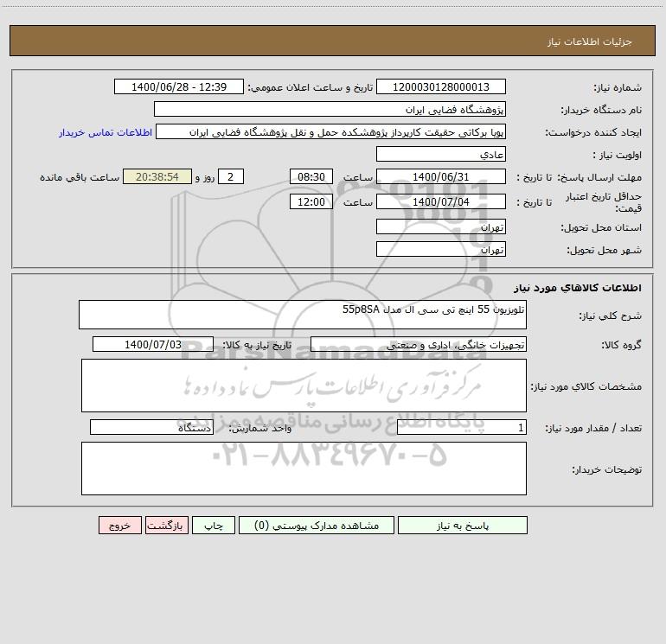Click the 'شهر محل تحویل:' label
Viewport: 666px width, 644px height.
tap(605, 251)
